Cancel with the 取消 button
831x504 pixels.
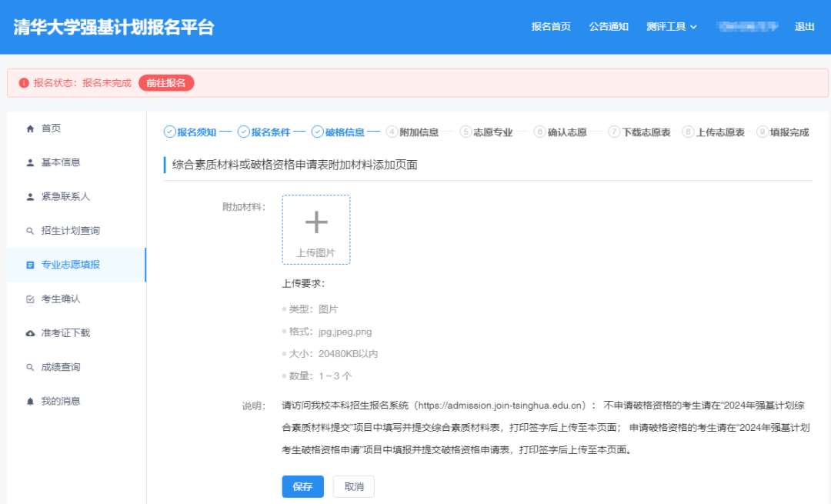(x=354, y=486)
